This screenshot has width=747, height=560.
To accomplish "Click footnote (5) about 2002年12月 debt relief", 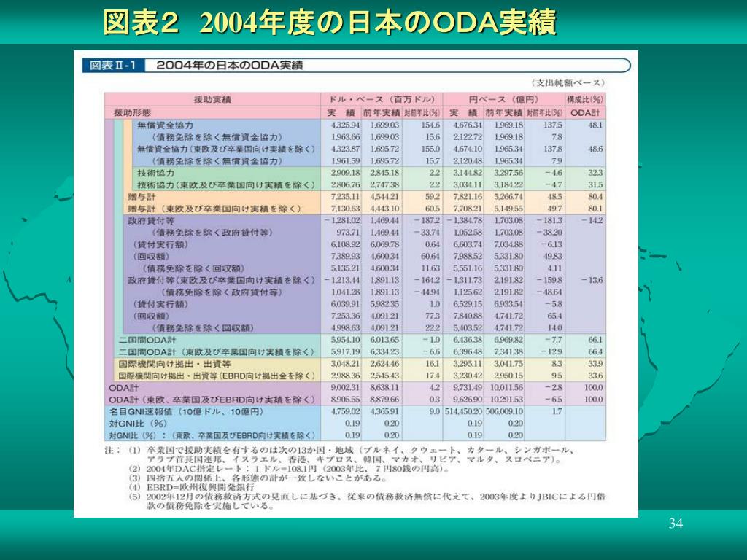I will [366, 502].
